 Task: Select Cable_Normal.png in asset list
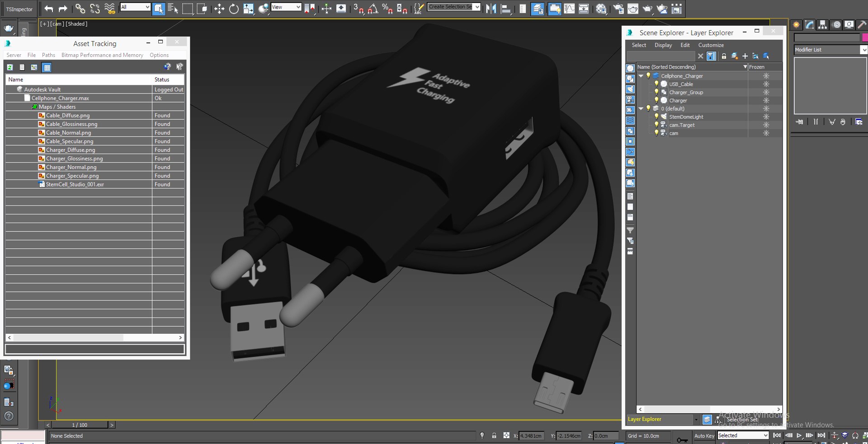[68, 133]
